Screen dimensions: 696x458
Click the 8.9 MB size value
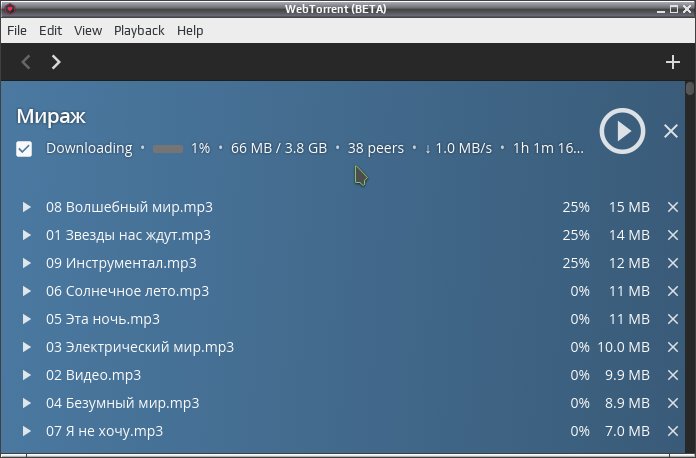tap(627, 403)
